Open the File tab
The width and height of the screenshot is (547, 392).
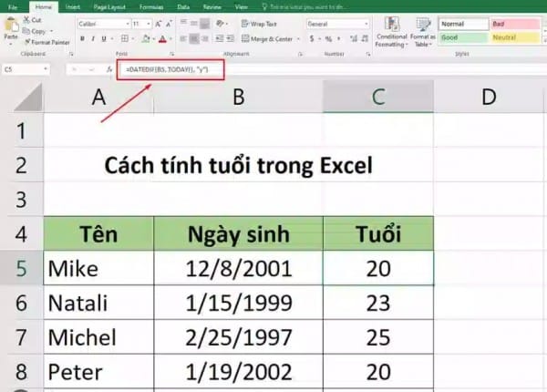click(13, 6)
